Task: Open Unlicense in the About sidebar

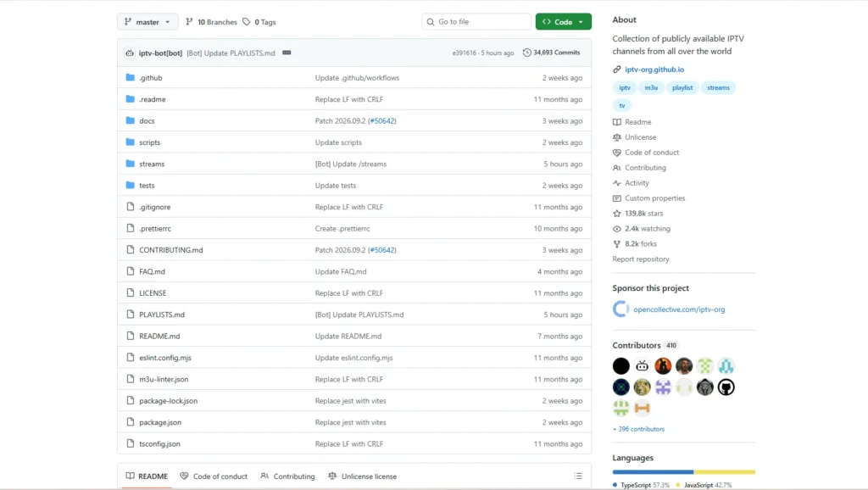Action: click(x=634, y=136)
